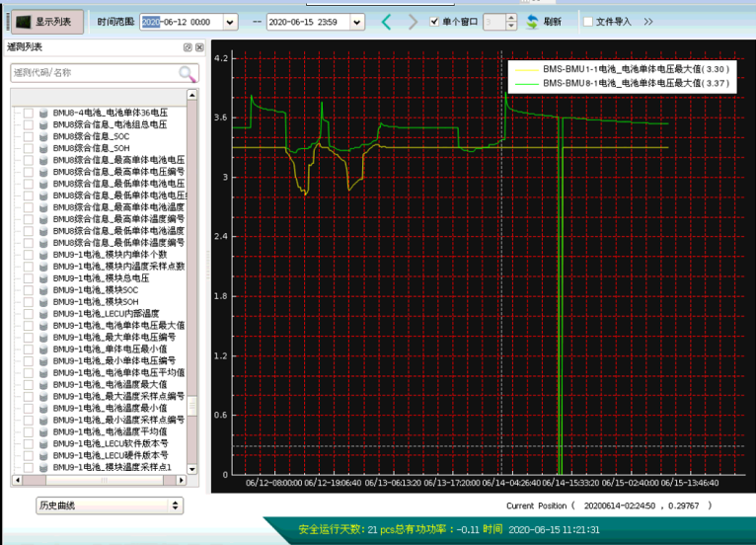The height and width of the screenshot is (545, 756).
Task: Select BMU9-1电池_LECU软件版本号 row text
Action: [111, 443]
